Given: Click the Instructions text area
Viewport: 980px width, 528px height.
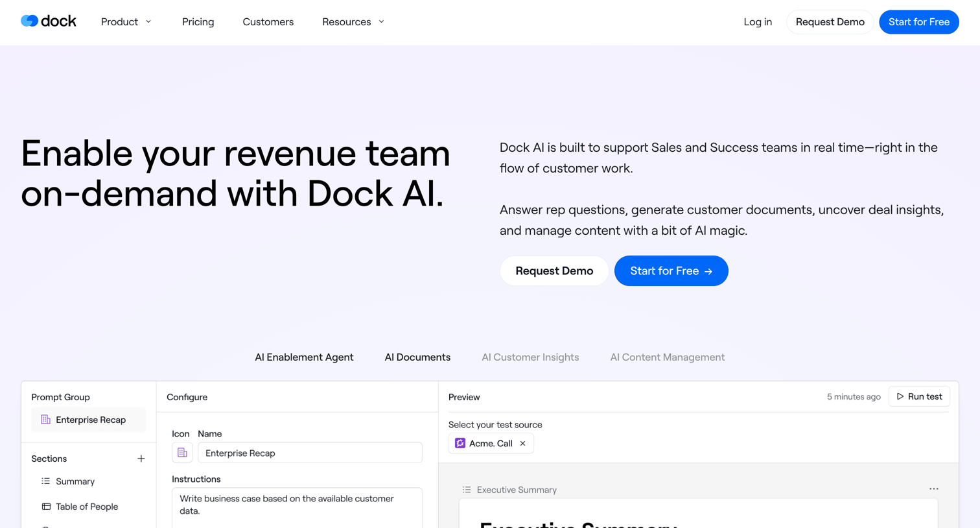Looking at the screenshot, I should [297, 508].
